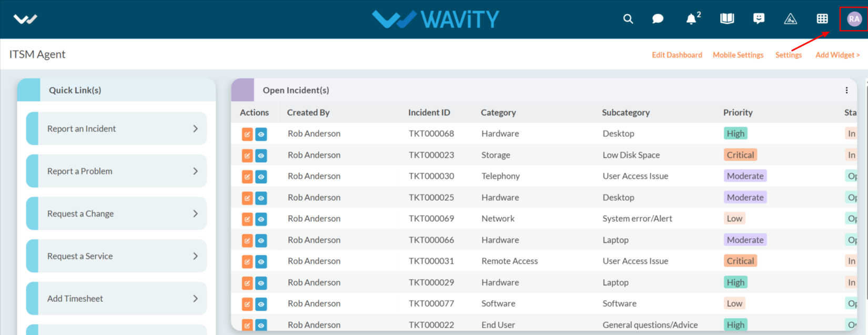Edit incident TKT000066
This screenshot has width=868, height=335.
click(x=247, y=240)
